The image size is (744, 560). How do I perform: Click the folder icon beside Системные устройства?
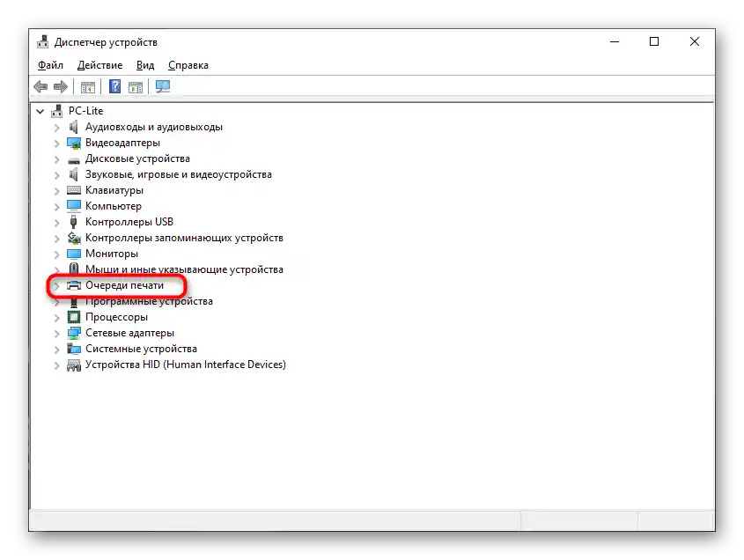click(74, 349)
